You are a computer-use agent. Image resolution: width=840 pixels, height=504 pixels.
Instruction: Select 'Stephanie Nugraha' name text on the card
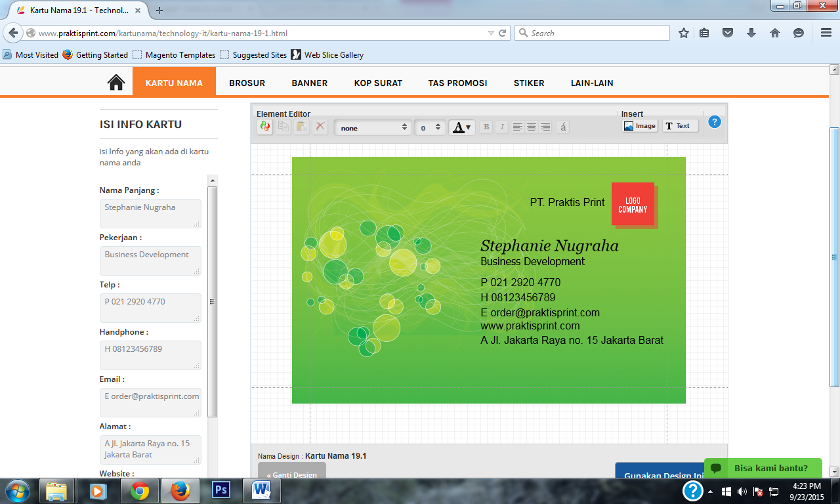tap(549, 246)
